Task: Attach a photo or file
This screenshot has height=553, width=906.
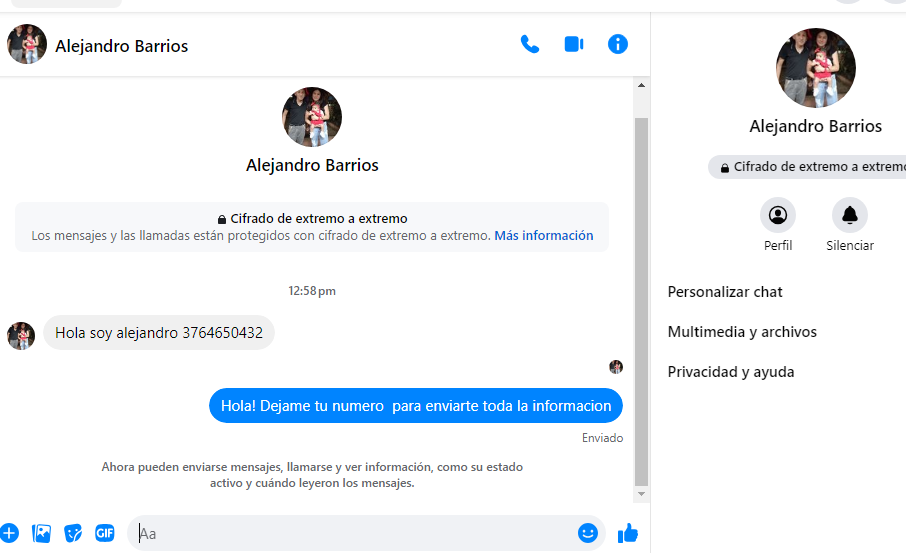Action: 41,533
